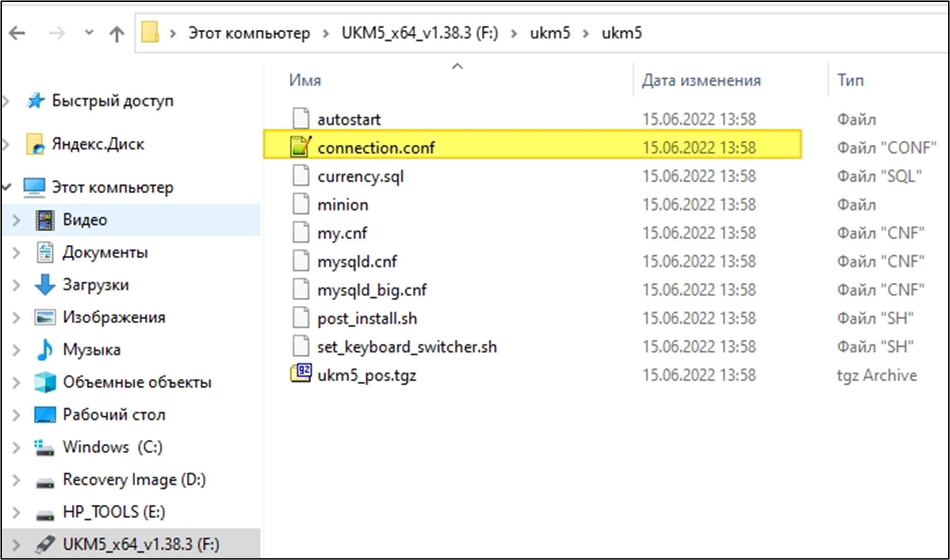
Task: Expand the 'Рабочий стол' tree node
Action: pos(16,415)
